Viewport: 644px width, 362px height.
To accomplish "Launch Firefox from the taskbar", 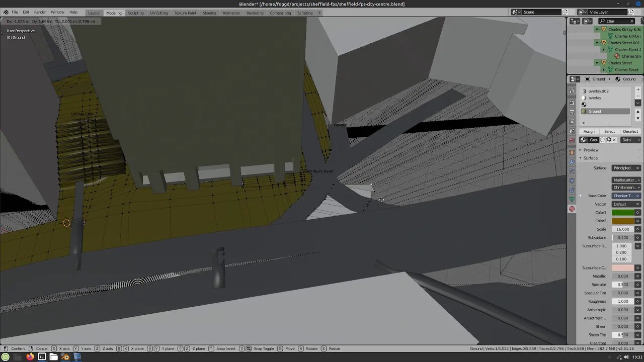I will tap(30, 357).
